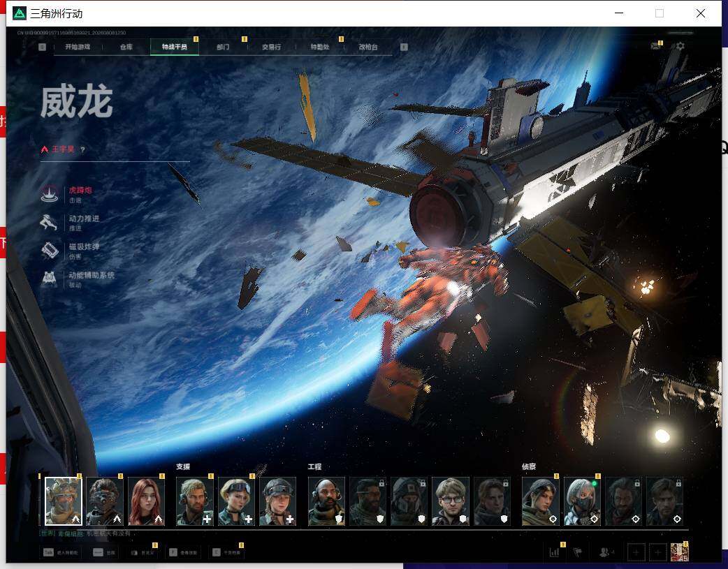Open the bar-chart statistics icon

click(554, 552)
